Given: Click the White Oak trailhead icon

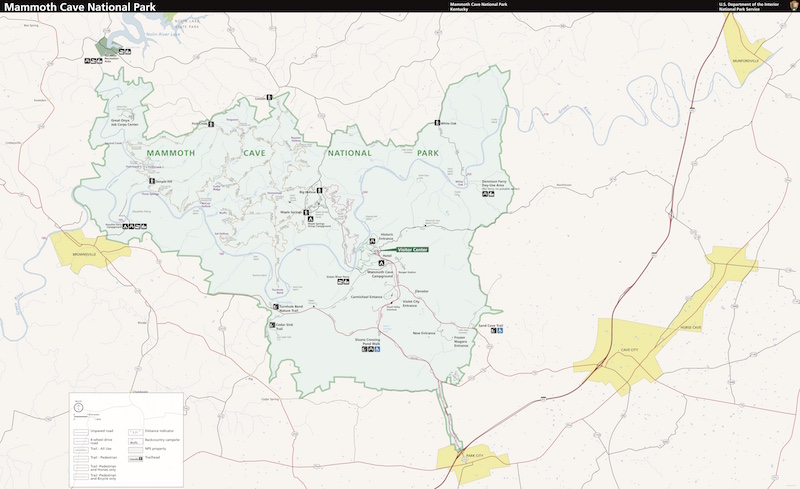Looking at the screenshot, I should coord(437,123).
